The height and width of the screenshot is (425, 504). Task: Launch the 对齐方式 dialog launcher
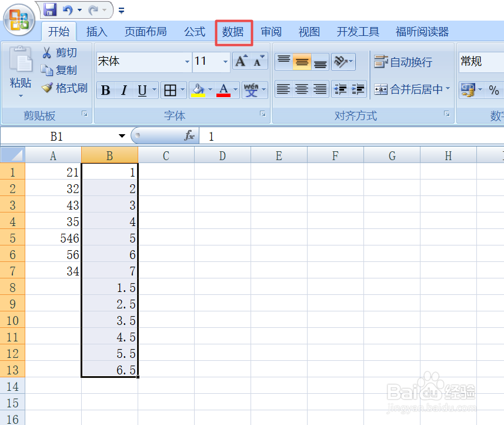click(x=447, y=114)
